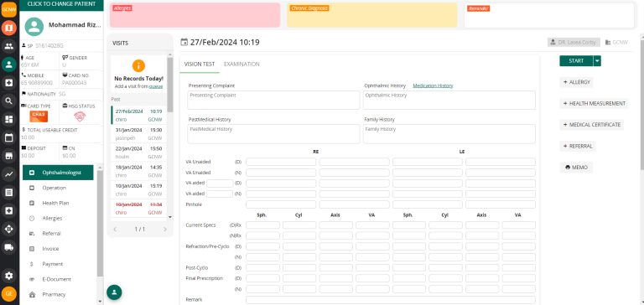The width and height of the screenshot is (644, 305).
Task: Click DR. Lasea Corby doctor tag
Action: 574,42
